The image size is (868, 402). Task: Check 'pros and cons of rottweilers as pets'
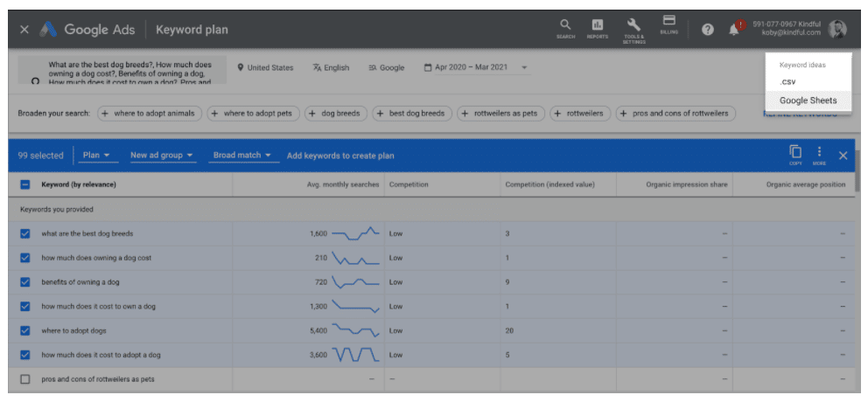(x=24, y=379)
